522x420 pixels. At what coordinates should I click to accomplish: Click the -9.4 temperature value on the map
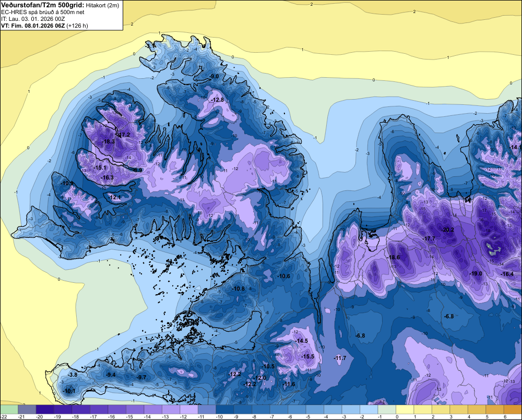(x=111, y=375)
